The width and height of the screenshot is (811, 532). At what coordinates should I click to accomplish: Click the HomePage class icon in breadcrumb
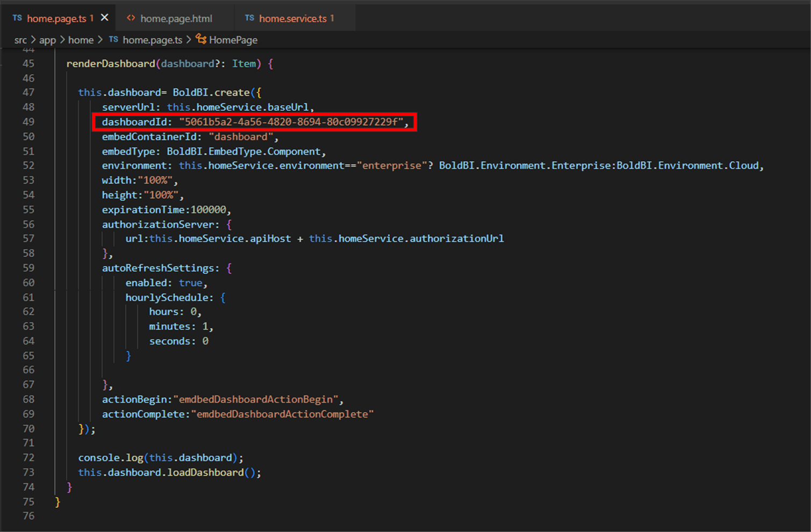click(x=201, y=39)
